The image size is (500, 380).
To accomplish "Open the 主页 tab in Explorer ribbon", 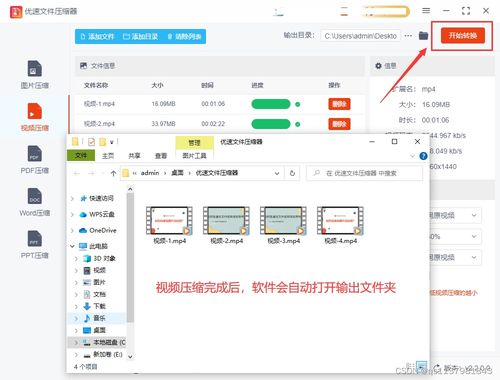I will pyautogui.click(x=108, y=156).
